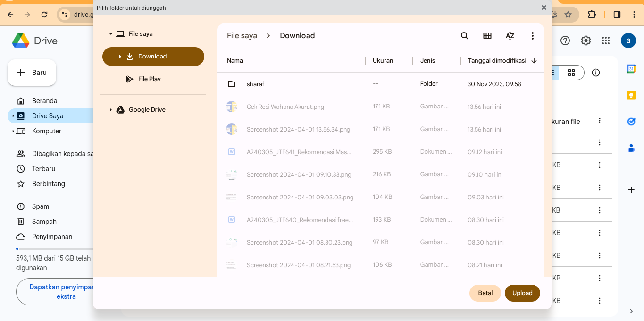Collapse the File saya tree node

click(111, 34)
